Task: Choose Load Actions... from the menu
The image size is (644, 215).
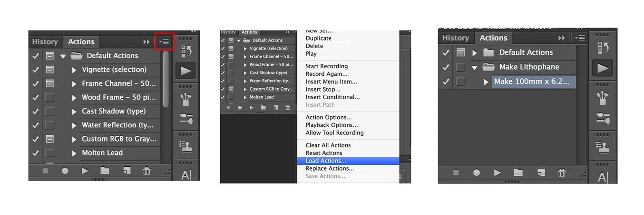Action: point(326,161)
